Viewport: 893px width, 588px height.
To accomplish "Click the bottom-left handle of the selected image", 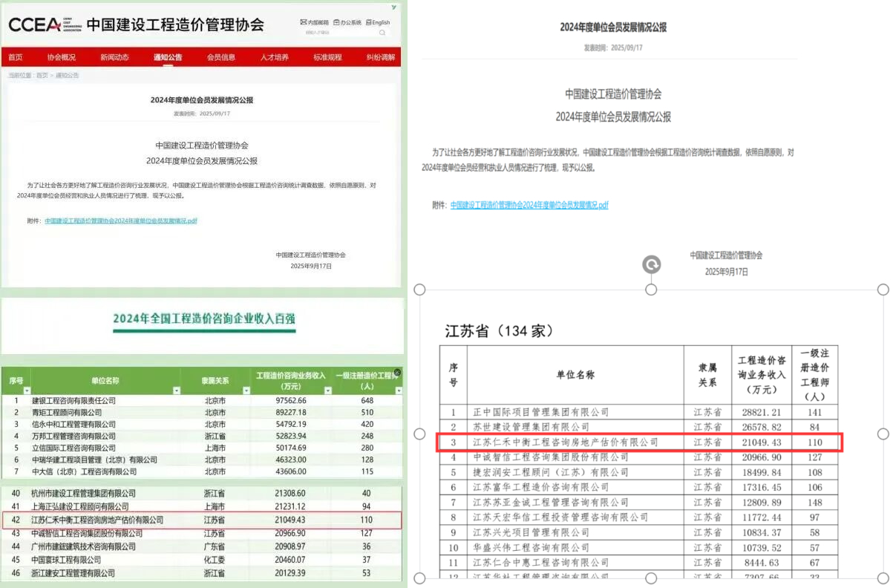I will (x=419, y=578).
